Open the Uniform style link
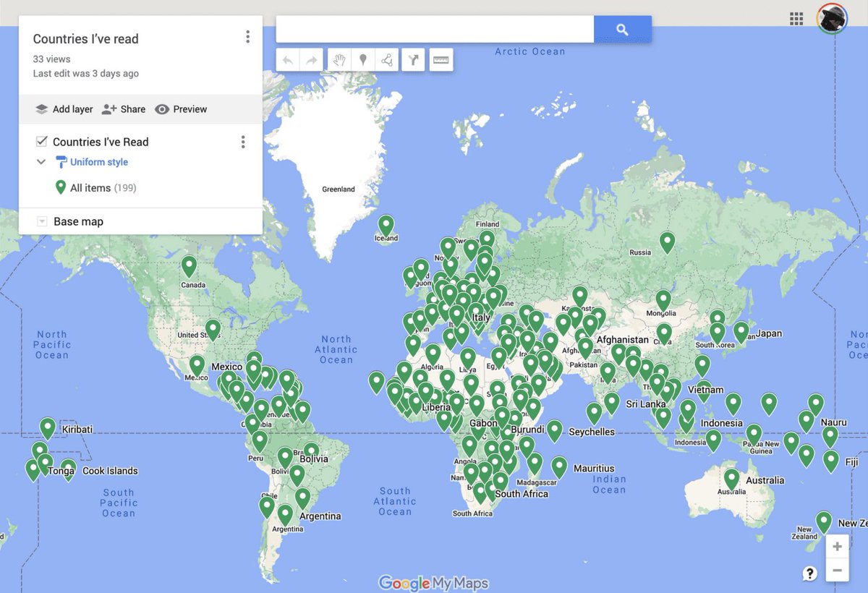868x593 pixels. [x=99, y=162]
